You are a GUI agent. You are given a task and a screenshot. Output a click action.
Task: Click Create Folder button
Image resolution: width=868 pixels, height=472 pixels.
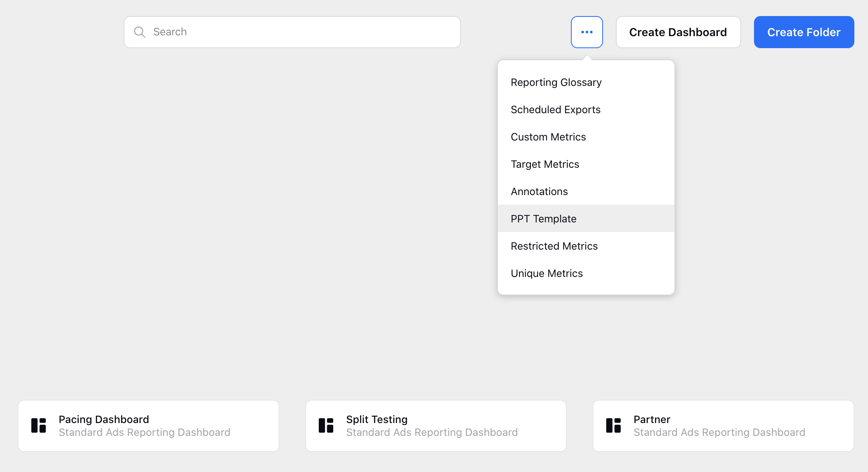tap(805, 32)
